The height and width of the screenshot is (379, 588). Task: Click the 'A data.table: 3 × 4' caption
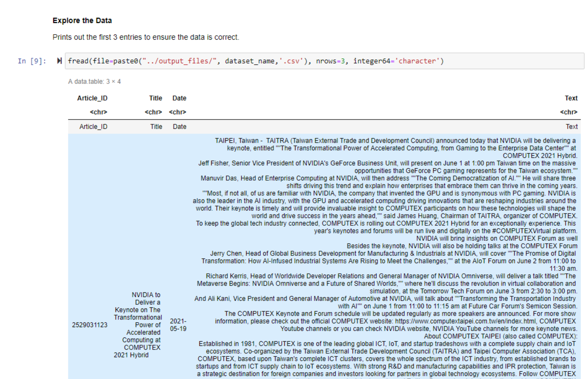tap(94, 82)
